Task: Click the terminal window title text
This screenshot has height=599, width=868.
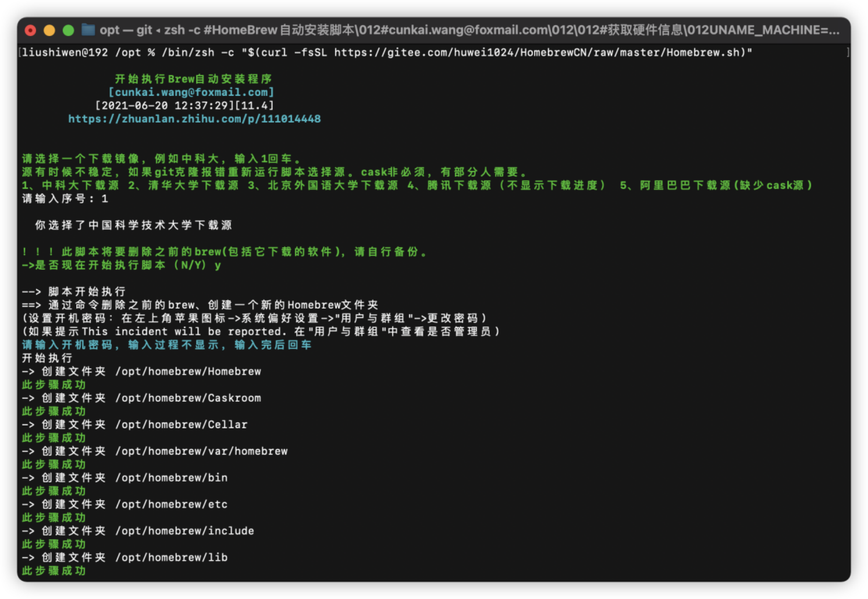Action: point(469,30)
